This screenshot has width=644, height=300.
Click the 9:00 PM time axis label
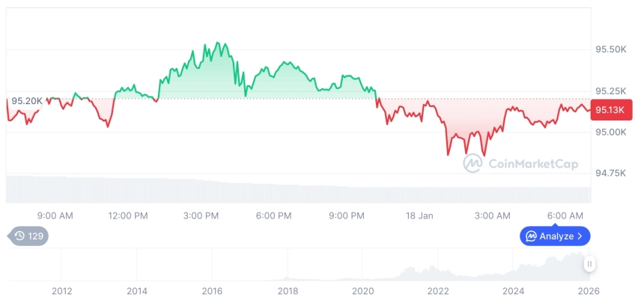click(x=347, y=216)
